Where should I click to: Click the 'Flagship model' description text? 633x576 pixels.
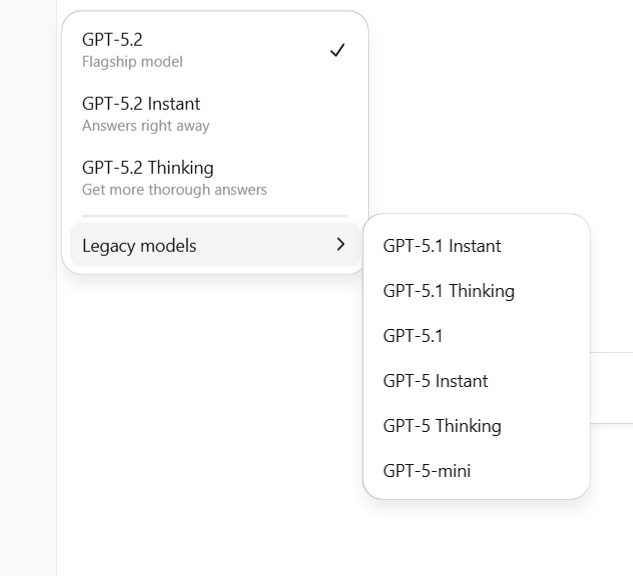(132, 62)
